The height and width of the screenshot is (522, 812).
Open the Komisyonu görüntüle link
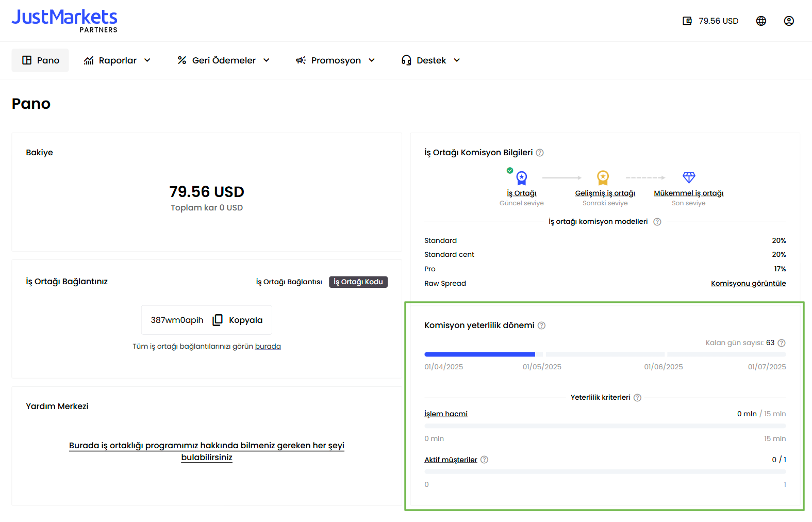point(749,283)
